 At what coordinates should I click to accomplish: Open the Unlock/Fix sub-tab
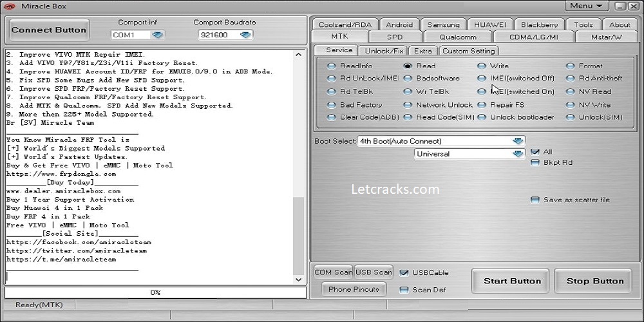click(x=383, y=51)
